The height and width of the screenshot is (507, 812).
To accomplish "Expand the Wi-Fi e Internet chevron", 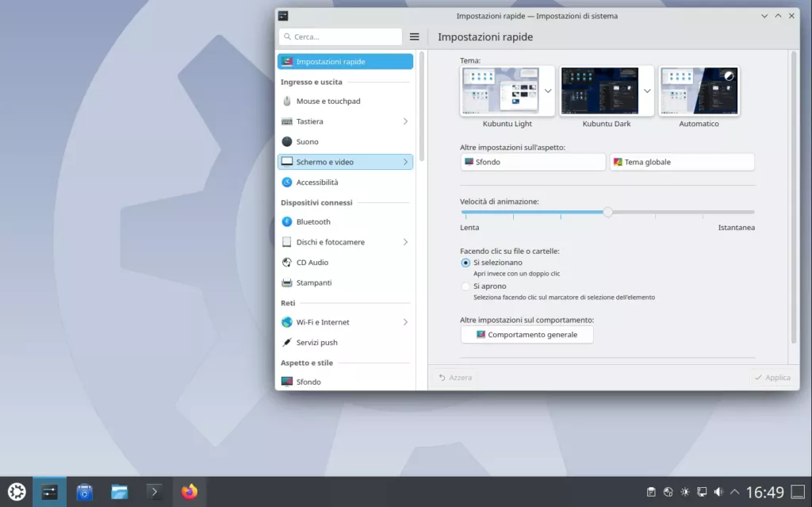I will coord(405,322).
